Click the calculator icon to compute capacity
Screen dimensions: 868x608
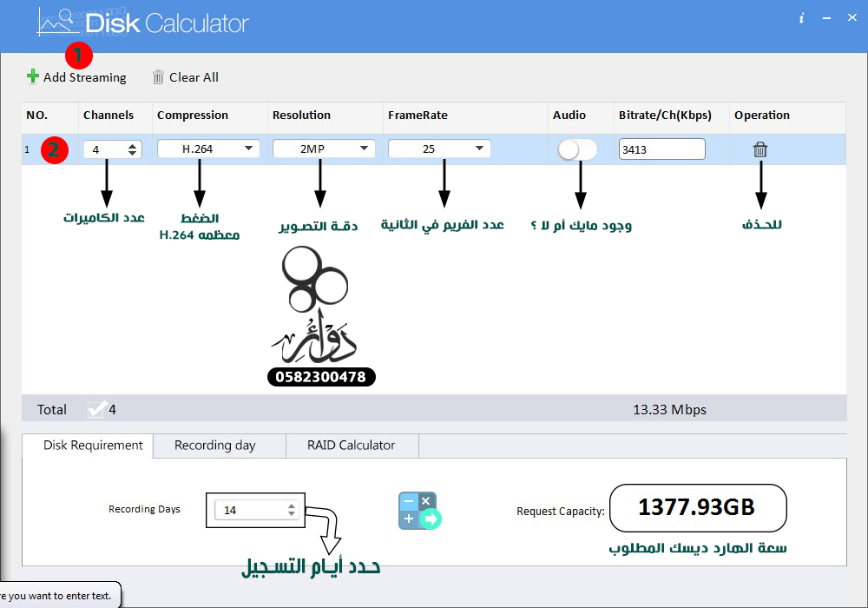point(419,510)
